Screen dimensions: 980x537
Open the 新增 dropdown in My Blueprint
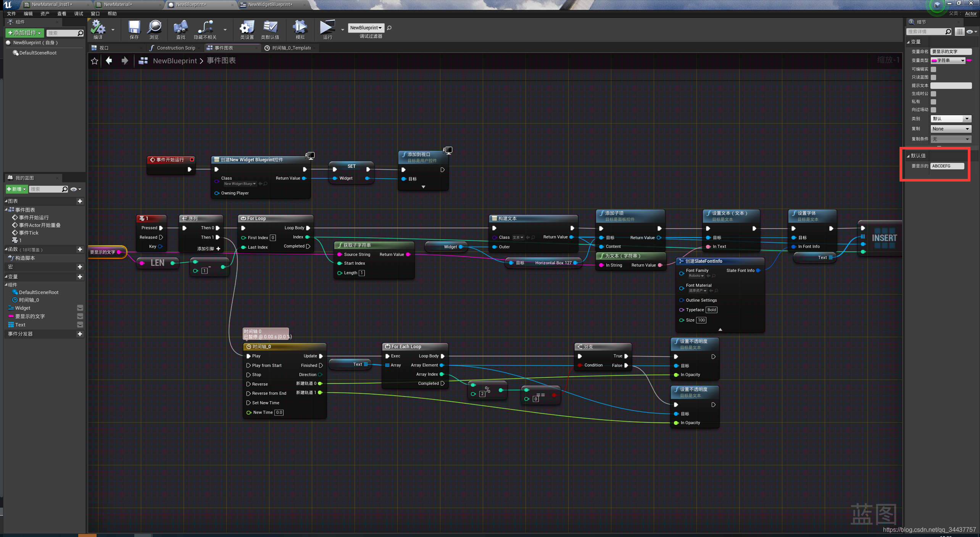[x=16, y=189]
